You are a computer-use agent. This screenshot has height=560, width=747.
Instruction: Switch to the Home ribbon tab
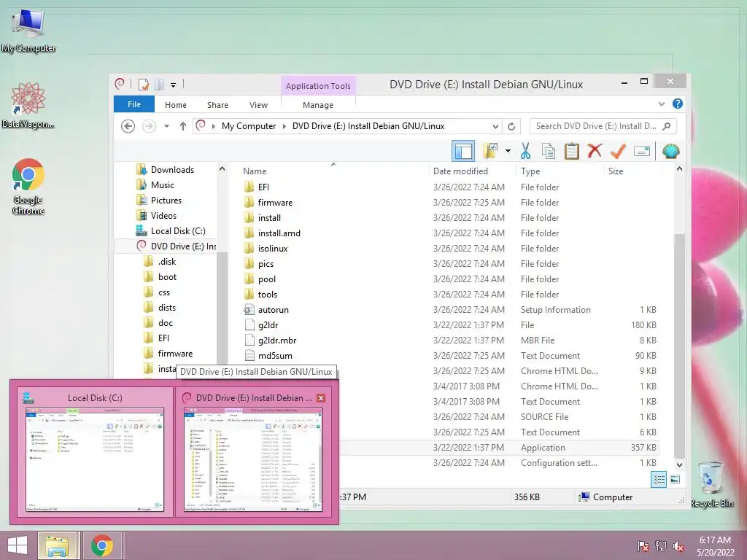(x=176, y=105)
